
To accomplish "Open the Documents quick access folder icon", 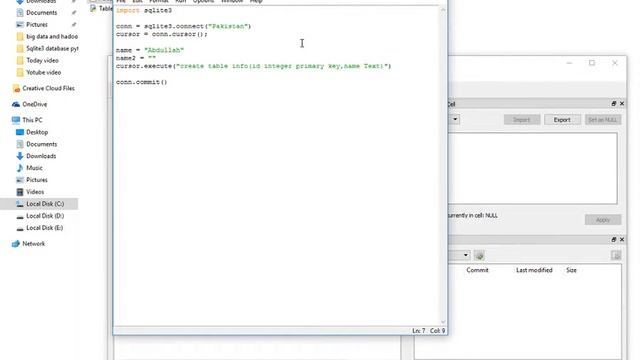I will point(20,13).
